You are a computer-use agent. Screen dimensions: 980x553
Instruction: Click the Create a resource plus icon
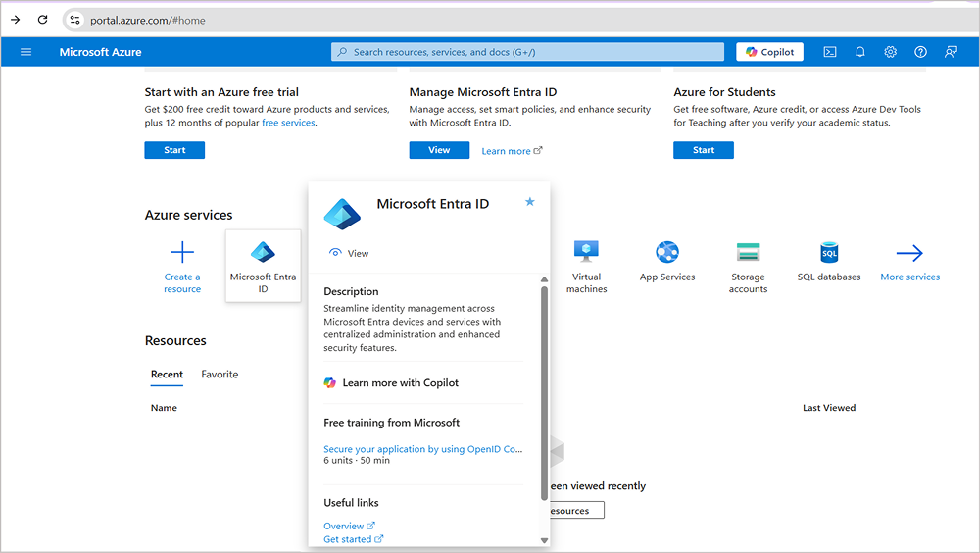pos(182,252)
